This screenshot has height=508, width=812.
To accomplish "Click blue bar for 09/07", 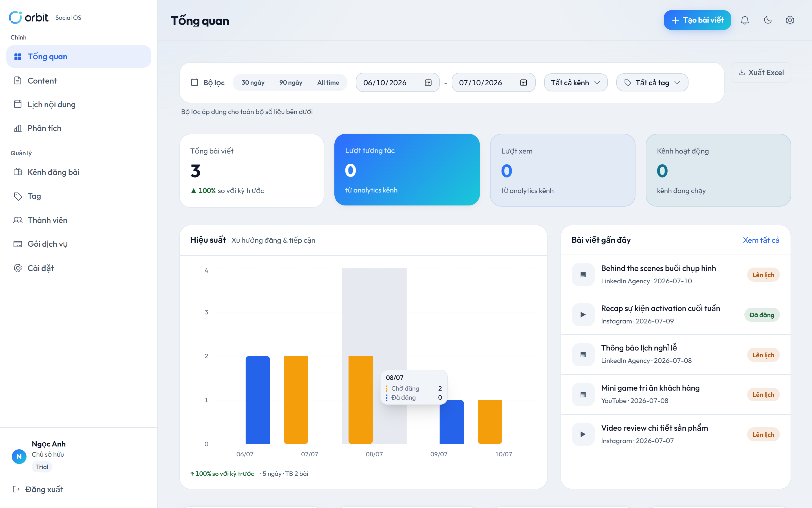I will coord(452,422).
